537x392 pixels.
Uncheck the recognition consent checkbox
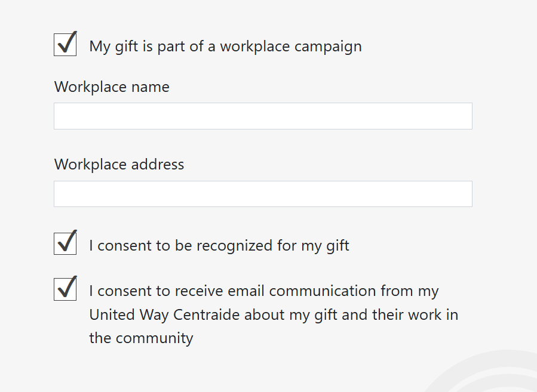65,243
